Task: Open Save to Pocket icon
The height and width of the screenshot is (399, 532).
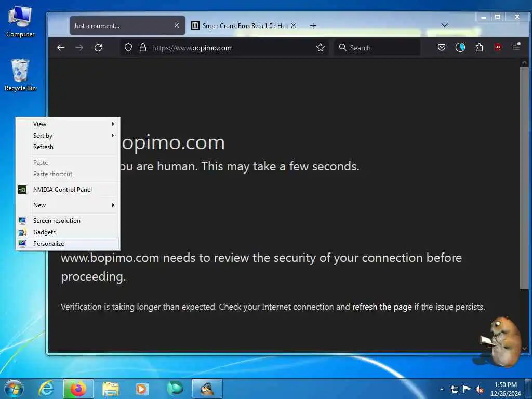Action: (442, 47)
